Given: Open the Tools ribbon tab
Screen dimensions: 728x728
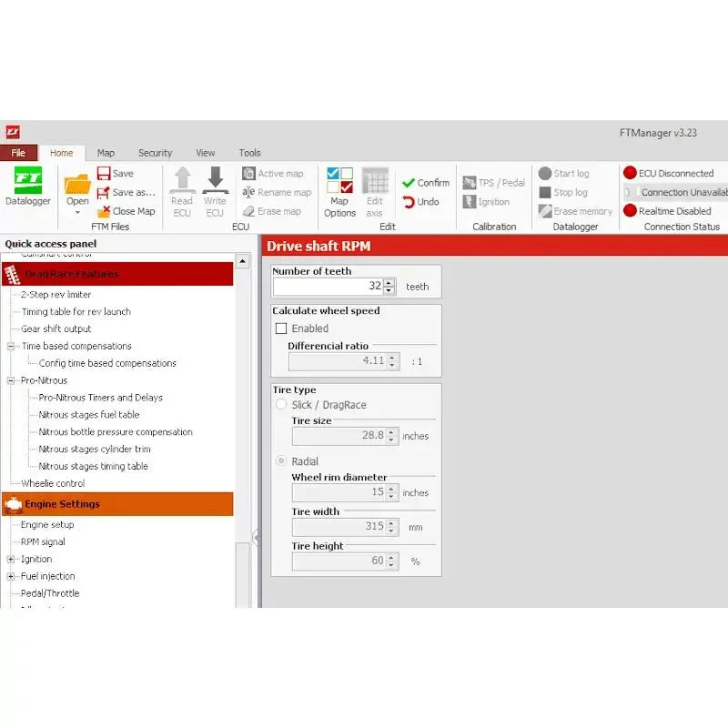Looking at the screenshot, I should (249, 153).
